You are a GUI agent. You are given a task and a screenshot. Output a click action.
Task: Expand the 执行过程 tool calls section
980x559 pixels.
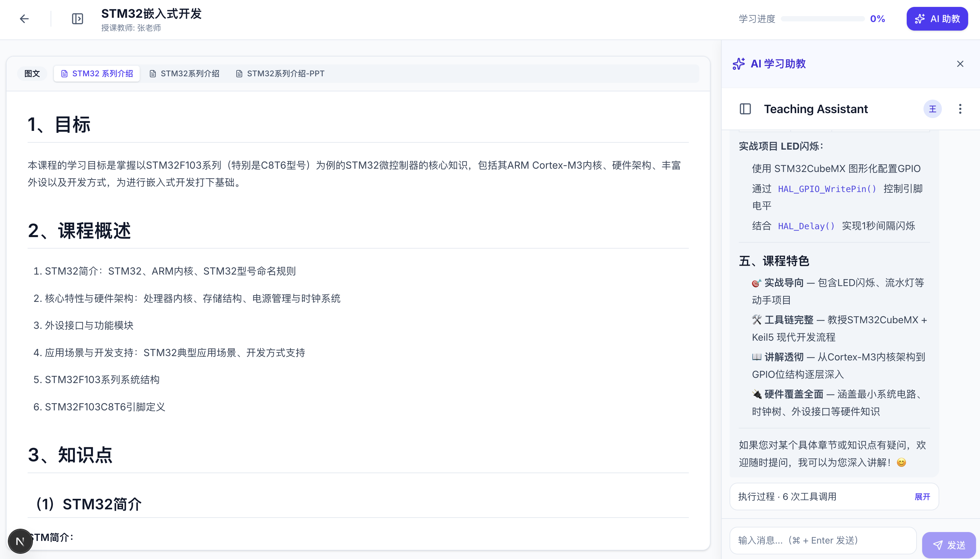tap(922, 497)
